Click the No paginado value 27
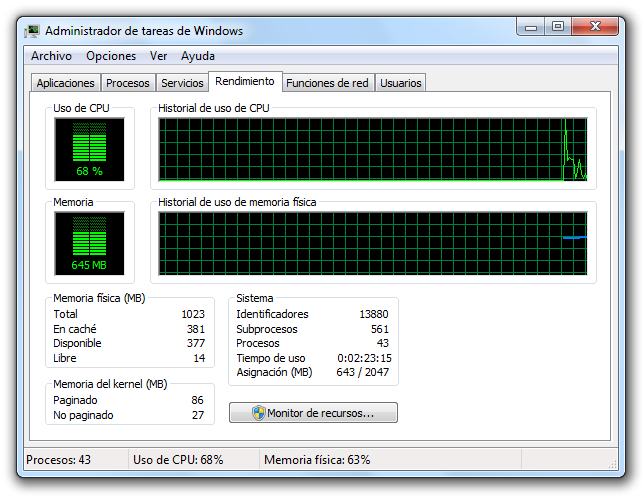This screenshot has height=500, width=643. click(x=198, y=415)
